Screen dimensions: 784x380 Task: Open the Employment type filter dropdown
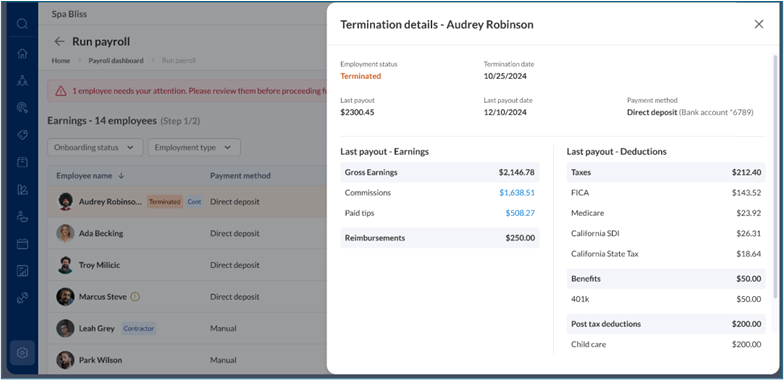pos(194,148)
